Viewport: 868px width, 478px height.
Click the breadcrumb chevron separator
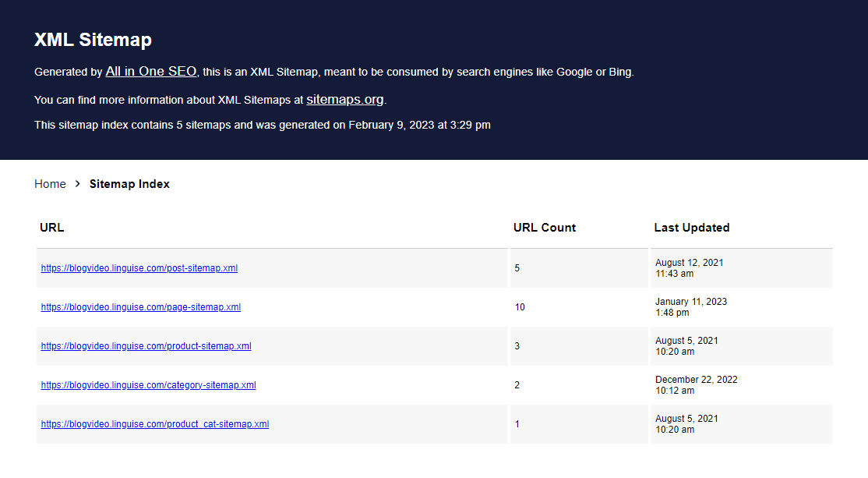click(x=77, y=183)
